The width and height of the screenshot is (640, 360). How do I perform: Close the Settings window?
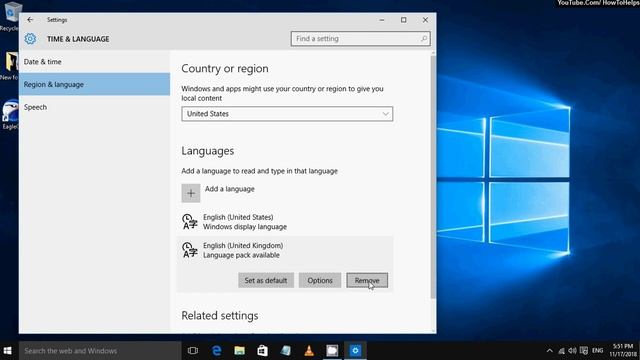coord(425,20)
